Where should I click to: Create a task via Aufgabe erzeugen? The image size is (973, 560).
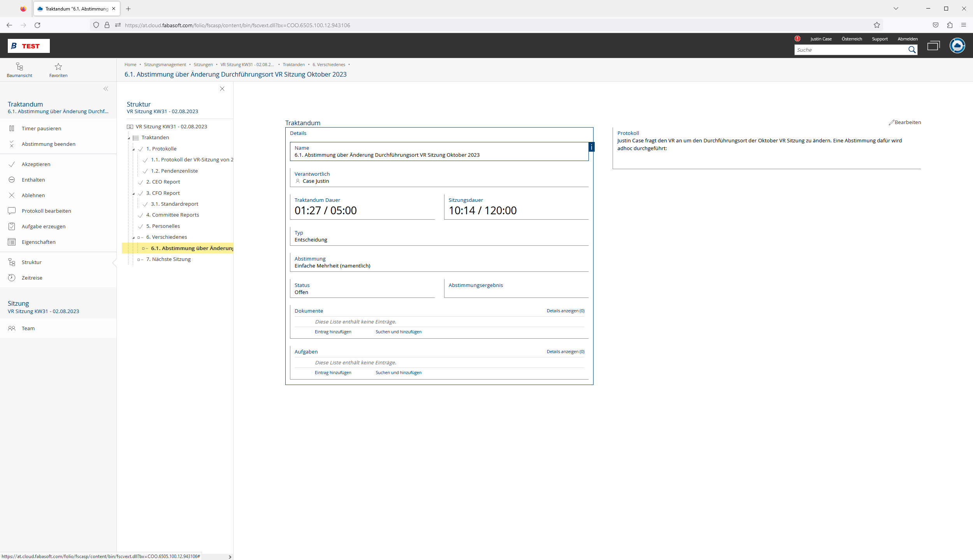43,226
